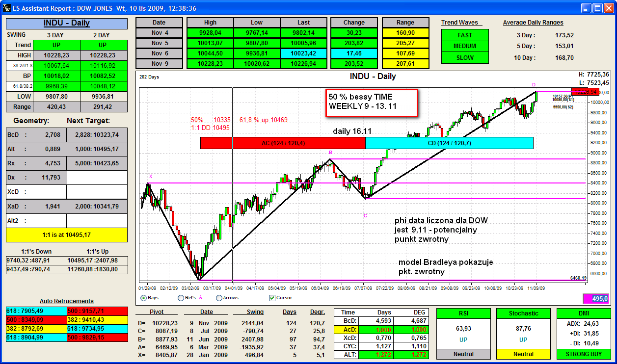Viewport: 617px width, 364px height.
Task: Click the RSI Neutral gray status
Action: 463,354
